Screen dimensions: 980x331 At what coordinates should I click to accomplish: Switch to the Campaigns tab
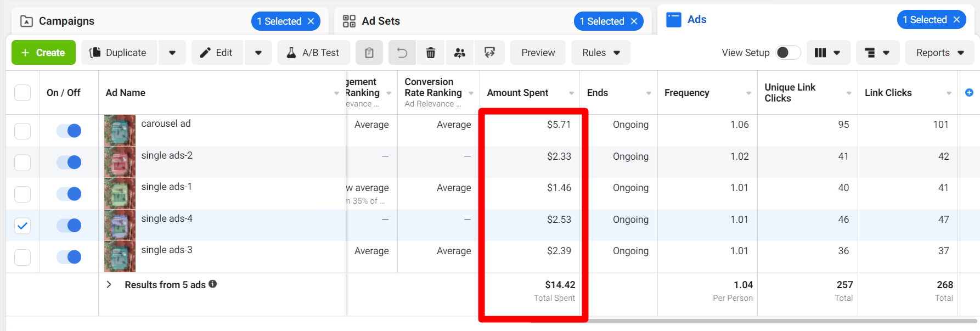tap(66, 21)
